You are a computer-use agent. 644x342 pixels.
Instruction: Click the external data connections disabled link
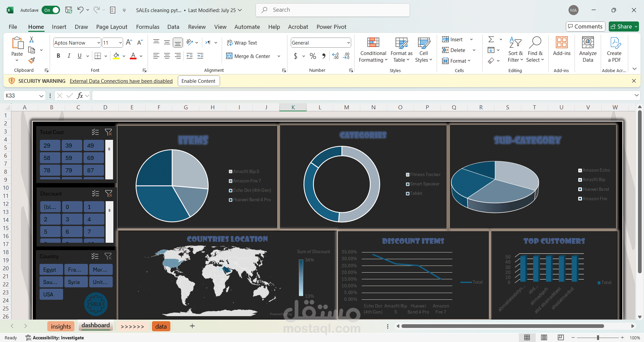[x=121, y=81]
